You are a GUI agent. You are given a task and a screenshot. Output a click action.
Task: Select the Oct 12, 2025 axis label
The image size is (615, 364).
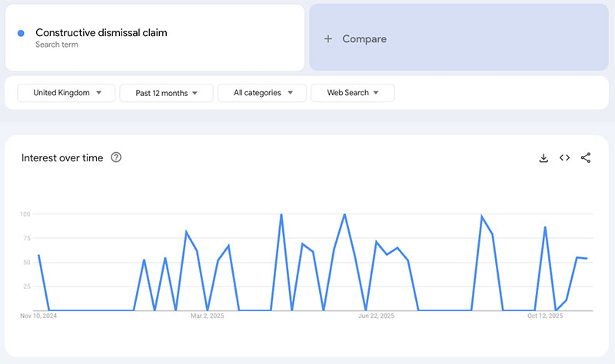545,316
